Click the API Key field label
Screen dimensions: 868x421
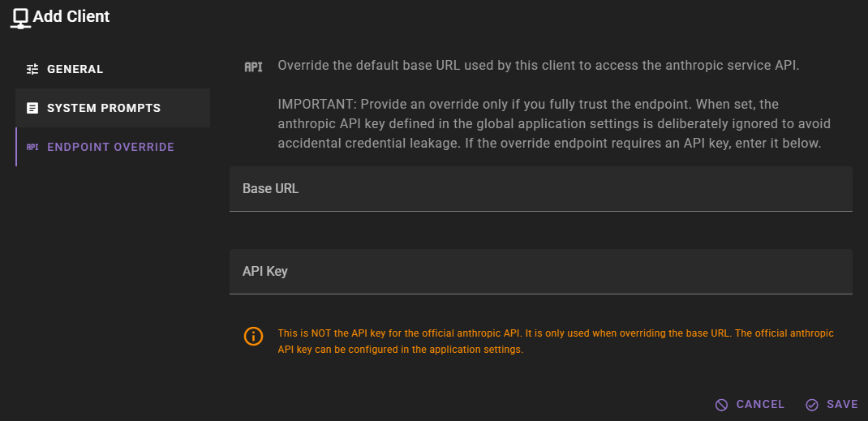click(264, 272)
